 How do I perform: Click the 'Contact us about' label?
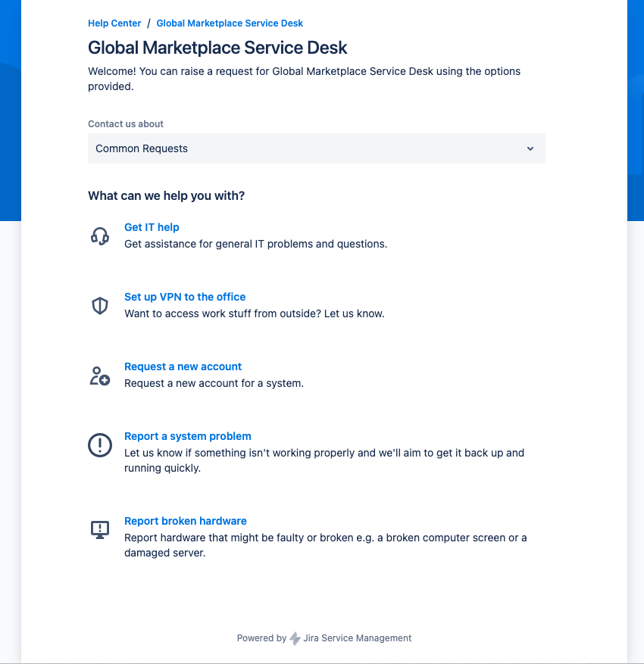pos(126,124)
